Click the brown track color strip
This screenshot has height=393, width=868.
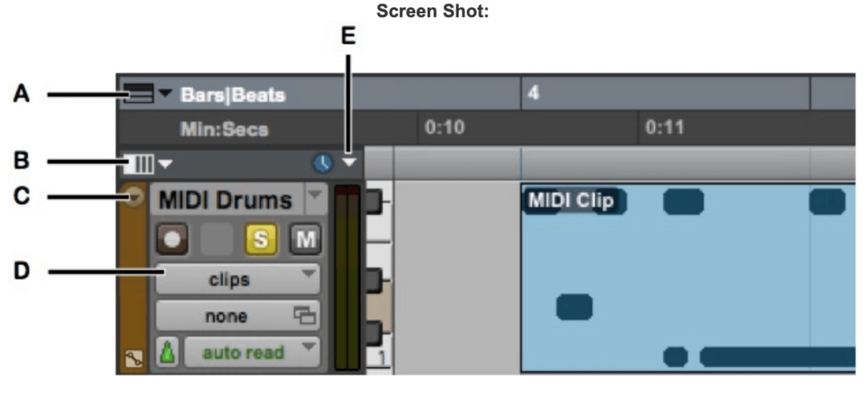pyautogui.click(x=134, y=281)
